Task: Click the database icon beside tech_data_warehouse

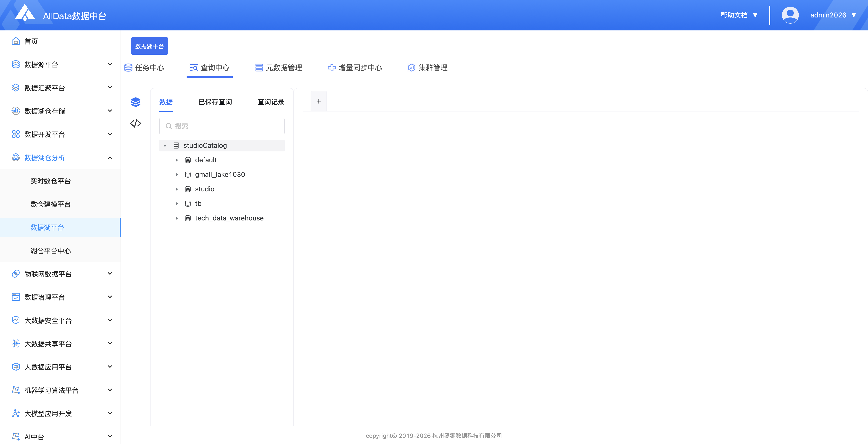Action: point(188,218)
